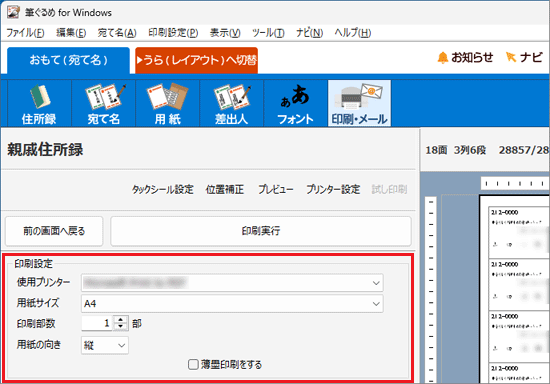
Task: Click the プレビュー link
Action: point(276,190)
